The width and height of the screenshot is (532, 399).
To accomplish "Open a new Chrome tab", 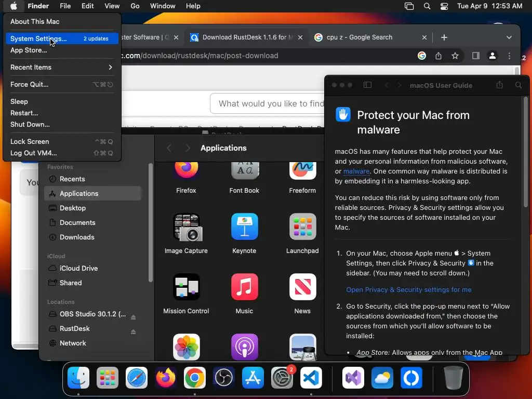I will (444, 37).
